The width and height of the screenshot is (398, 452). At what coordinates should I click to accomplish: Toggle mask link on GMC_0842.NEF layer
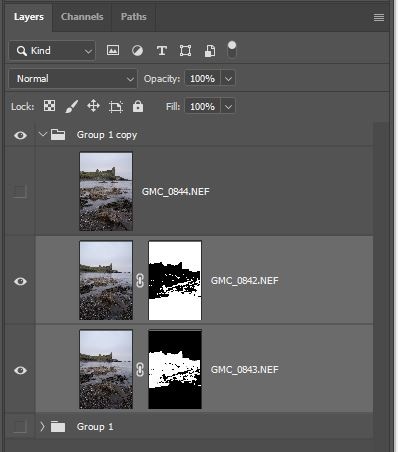tap(140, 280)
